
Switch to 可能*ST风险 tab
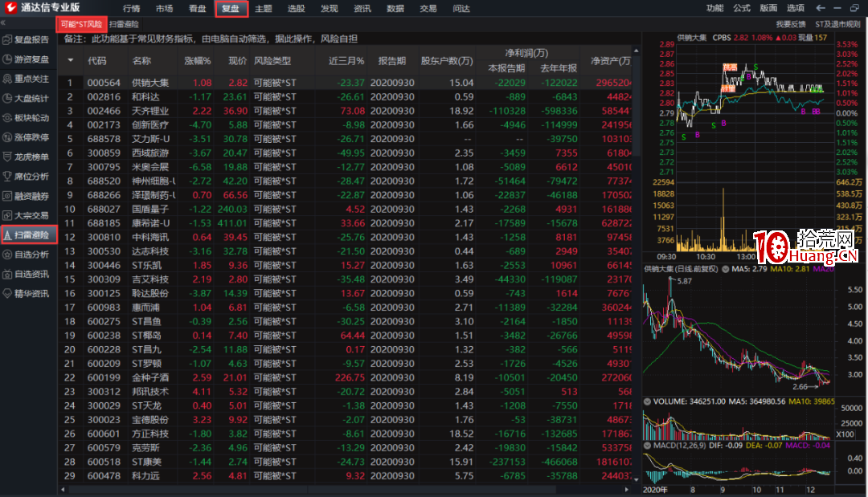point(81,24)
